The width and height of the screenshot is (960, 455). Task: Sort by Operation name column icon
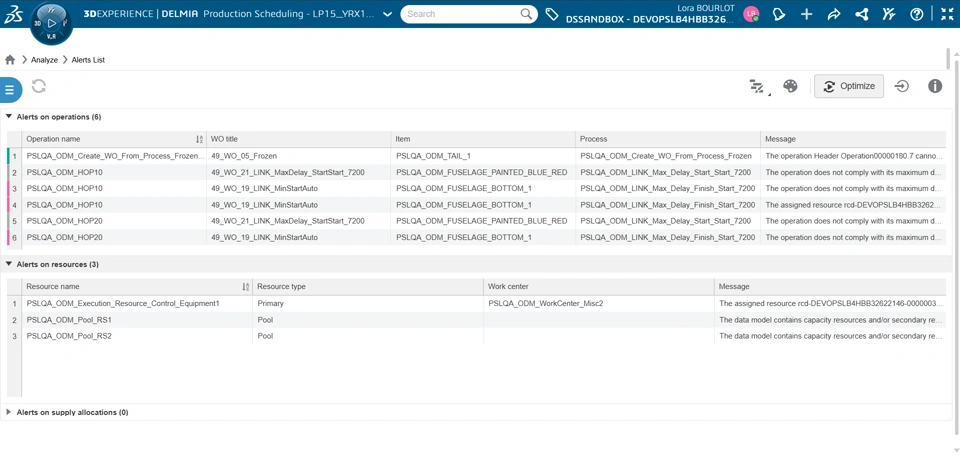(x=200, y=140)
